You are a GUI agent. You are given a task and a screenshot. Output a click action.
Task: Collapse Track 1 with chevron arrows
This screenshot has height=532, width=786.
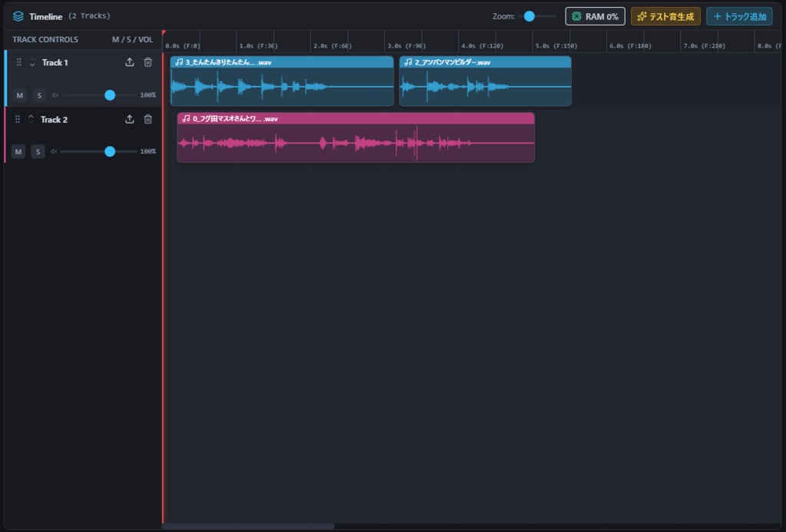pyautogui.click(x=32, y=62)
